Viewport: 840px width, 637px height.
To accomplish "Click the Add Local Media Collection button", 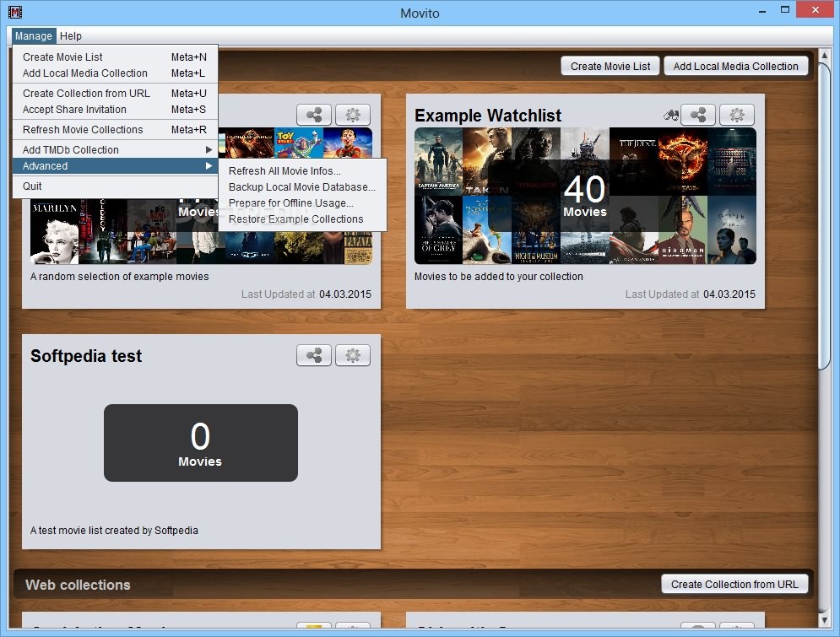I will tap(735, 66).
